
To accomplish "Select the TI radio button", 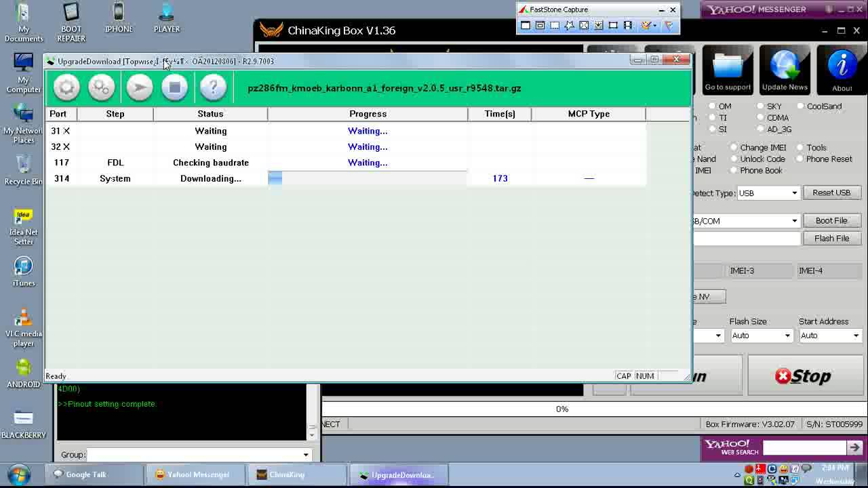I will pyautogui.click(x=712, y=118).
